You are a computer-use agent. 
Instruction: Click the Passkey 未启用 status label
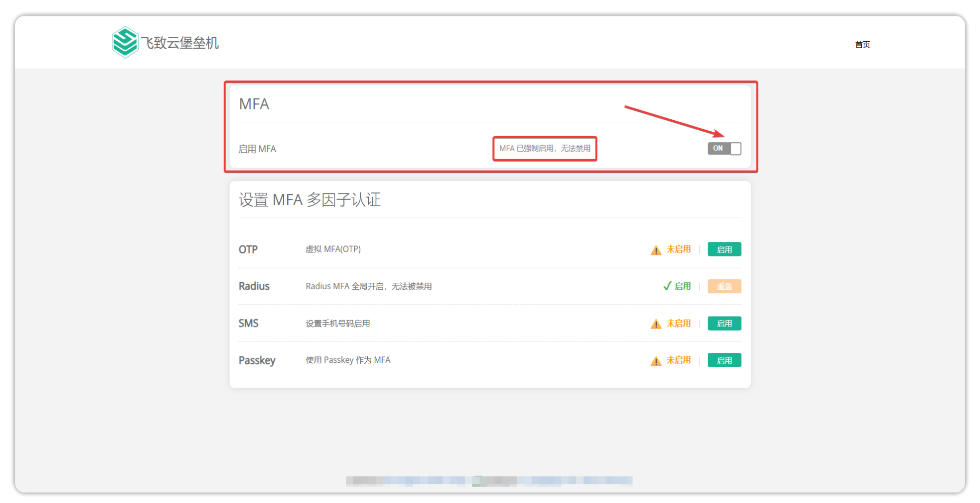pyautogui.click(x=678, y=360)
